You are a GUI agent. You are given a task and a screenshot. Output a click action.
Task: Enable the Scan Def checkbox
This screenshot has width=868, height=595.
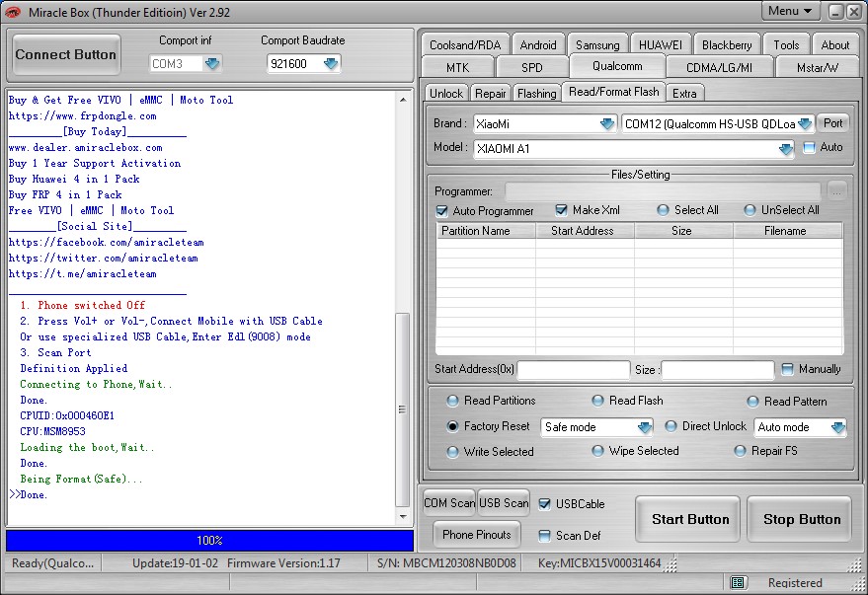point(545,535)
